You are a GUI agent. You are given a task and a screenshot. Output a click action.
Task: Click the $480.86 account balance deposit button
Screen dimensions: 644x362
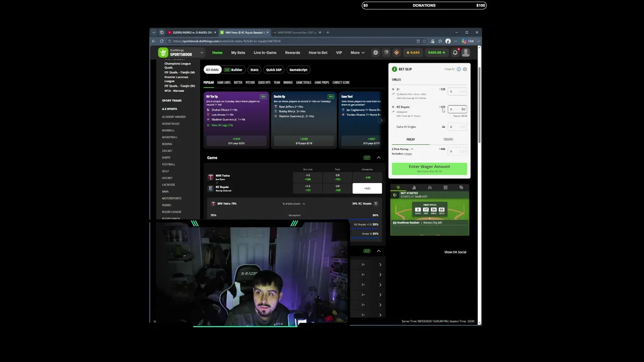437,52
